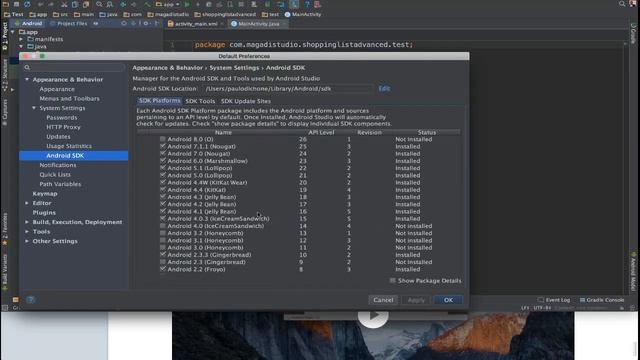Viewport: 640px width, 360px height.
Task: Click the Android SDK Location path field
Action: [x=286, y=89]
